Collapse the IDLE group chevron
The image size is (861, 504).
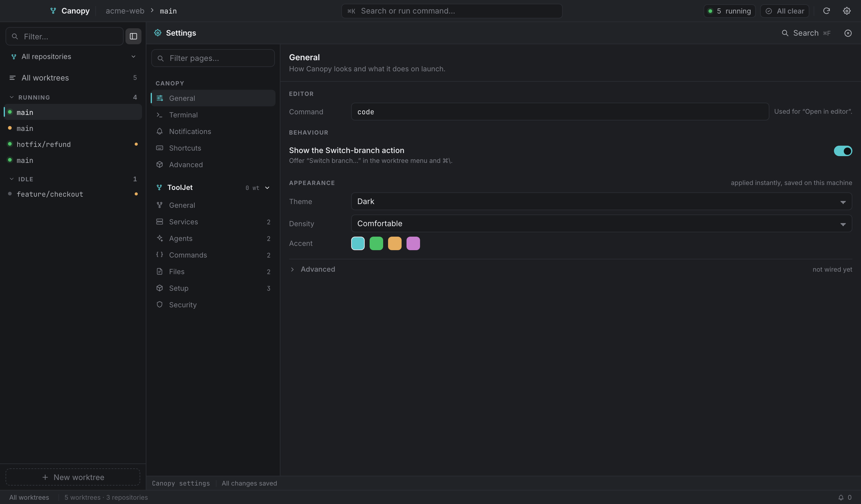coord(12,179)
